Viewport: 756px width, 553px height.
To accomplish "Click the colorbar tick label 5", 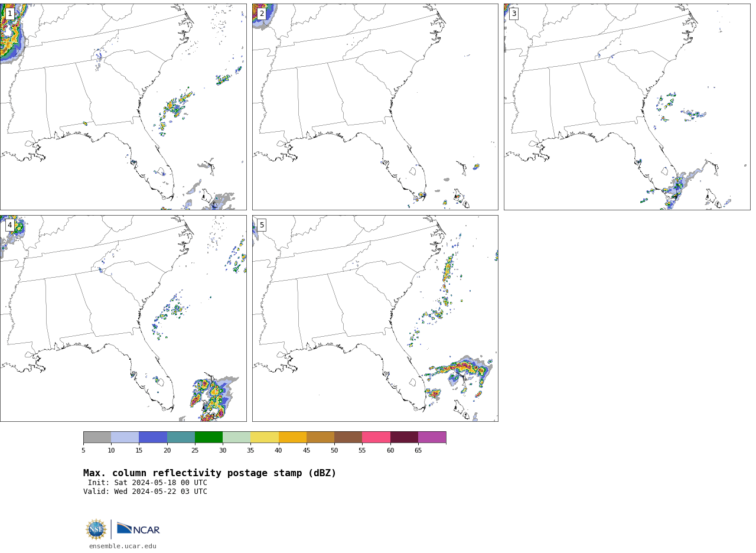I will [x=83, y=451].
